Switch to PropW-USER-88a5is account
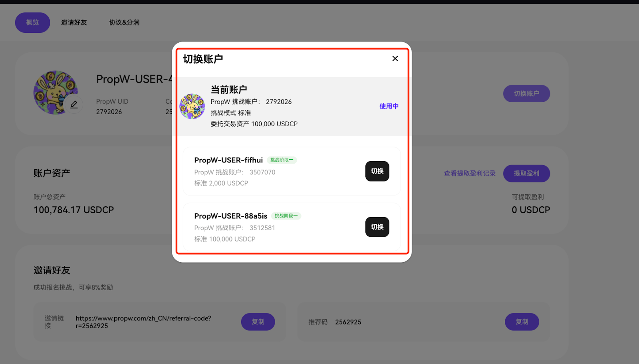This screenshot has width=639, height=364. [x=377, y=227]
